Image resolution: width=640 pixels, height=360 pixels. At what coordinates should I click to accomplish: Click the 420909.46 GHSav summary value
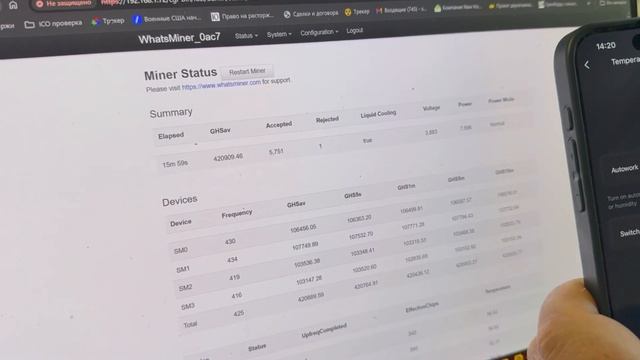click(x=228, y=157)
